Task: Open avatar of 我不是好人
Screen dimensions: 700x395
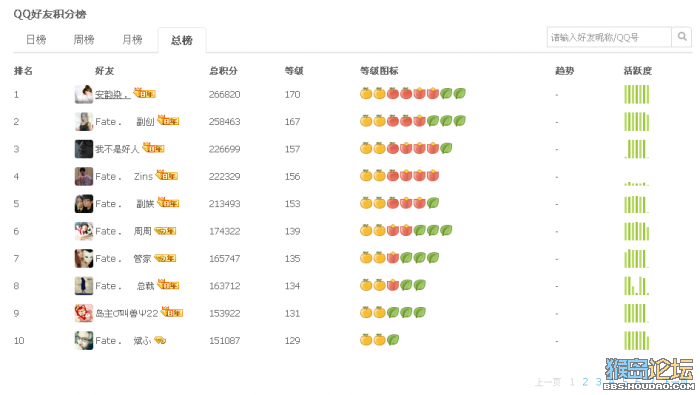Action: coord(84,149)
